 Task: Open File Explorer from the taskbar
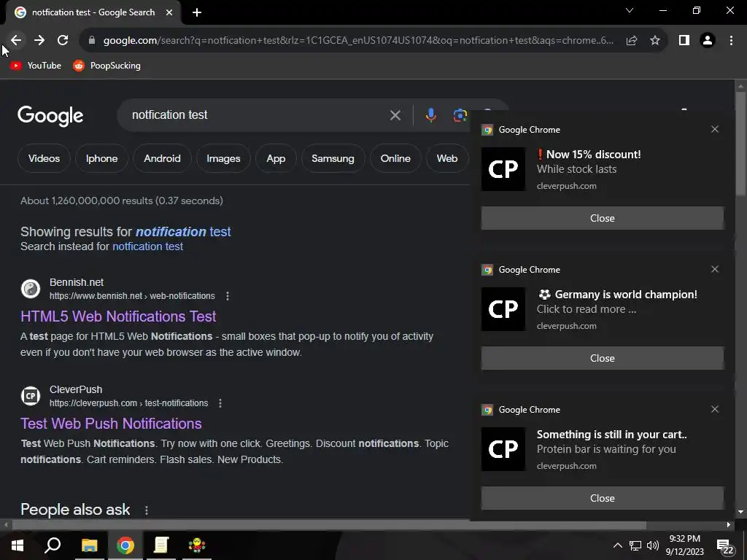tap(89, 545)
